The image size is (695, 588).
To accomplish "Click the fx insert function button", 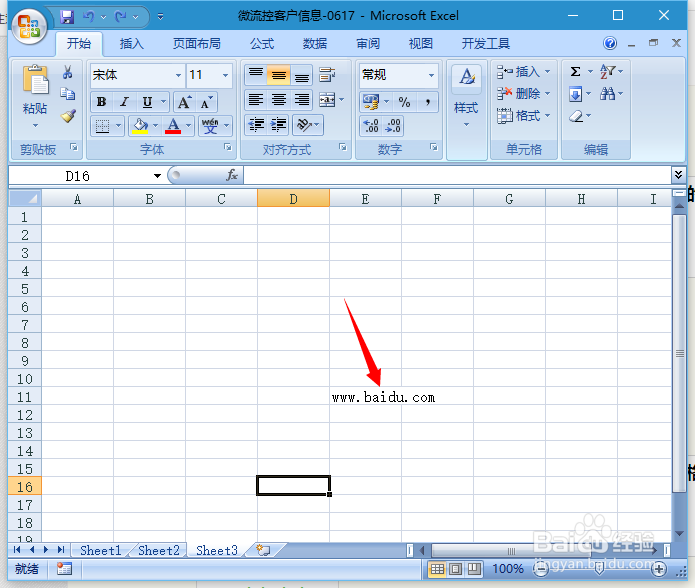I will tap(232, 175).
